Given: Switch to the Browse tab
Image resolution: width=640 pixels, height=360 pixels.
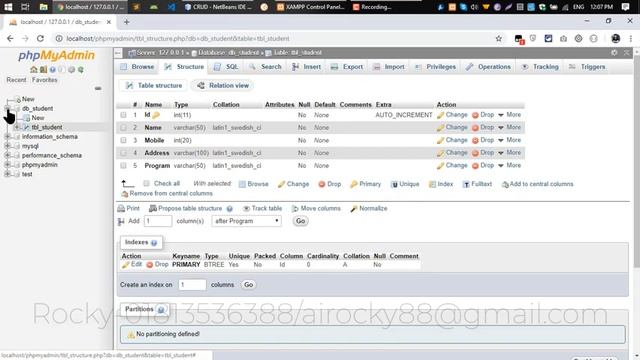Looking at the screenshot, I should coord(138,67).
